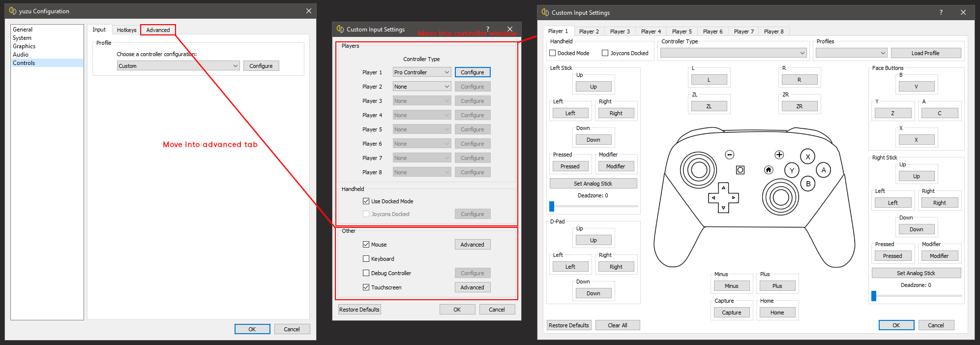Viewport: 980px width, 345px height.
Task: Select Graphics in the settings category list
Action: 24,46
